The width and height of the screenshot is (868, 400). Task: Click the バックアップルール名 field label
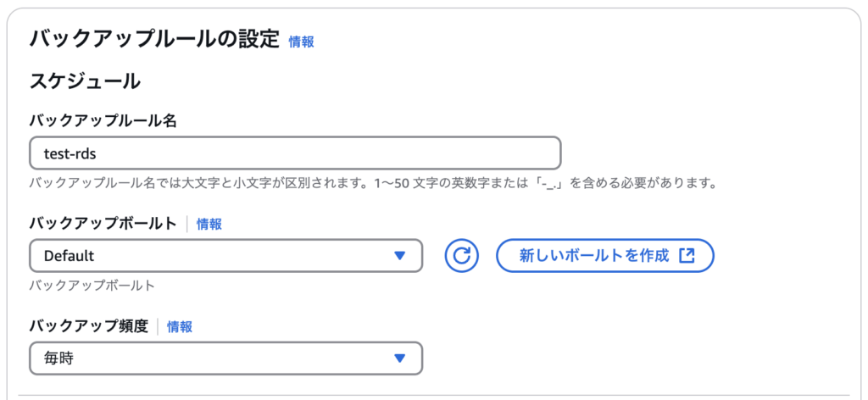pyautogui.click(x=103, y=121)
